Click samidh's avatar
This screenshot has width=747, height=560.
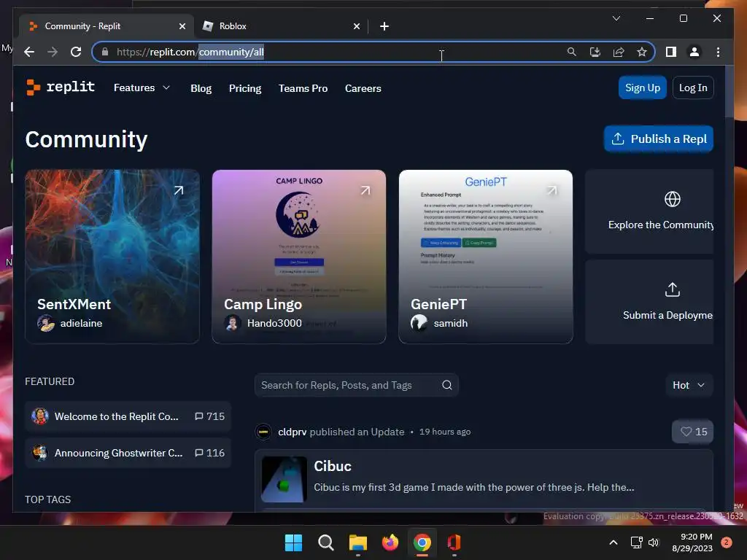419,323
